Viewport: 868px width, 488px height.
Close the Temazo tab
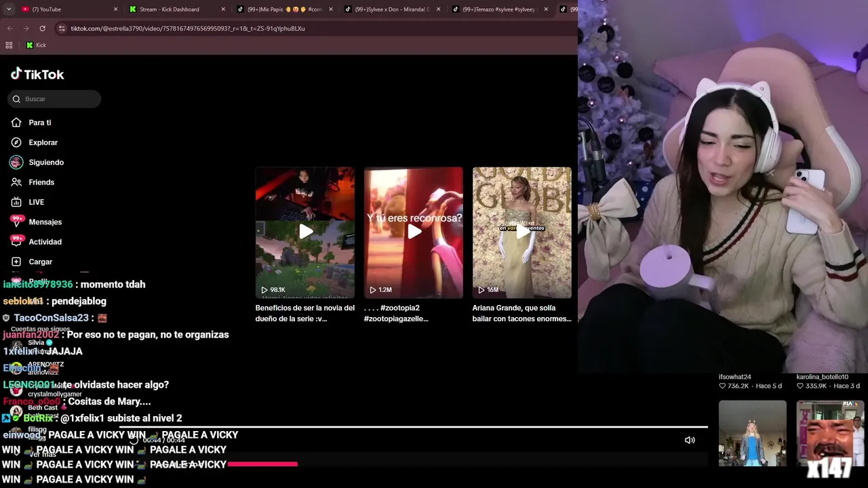[546, 9]
